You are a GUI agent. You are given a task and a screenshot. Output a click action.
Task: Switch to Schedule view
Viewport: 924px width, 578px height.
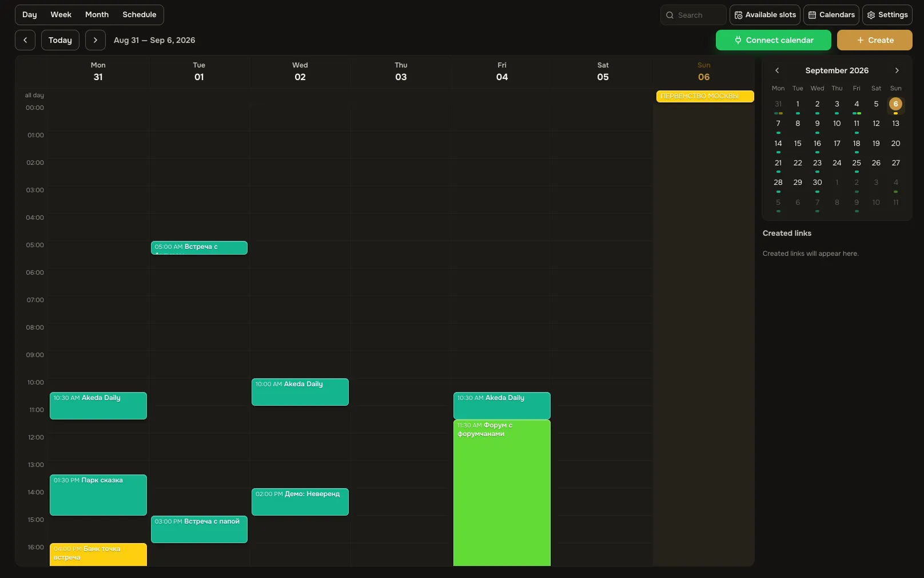(140, 15)
